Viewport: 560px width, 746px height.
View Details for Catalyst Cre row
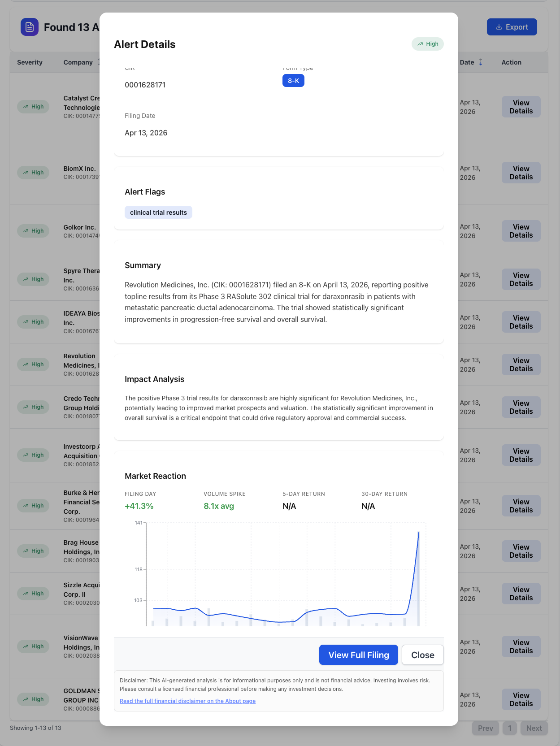click(521, 107)
